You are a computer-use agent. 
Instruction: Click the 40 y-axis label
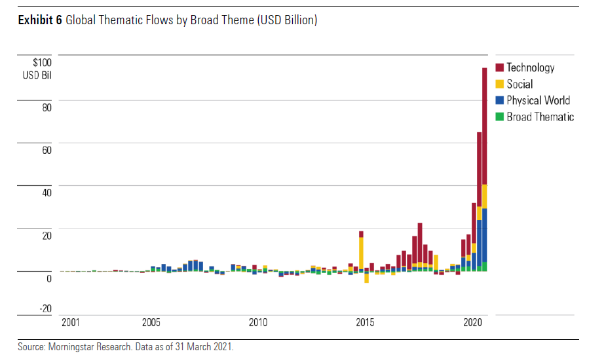(47, 192)
